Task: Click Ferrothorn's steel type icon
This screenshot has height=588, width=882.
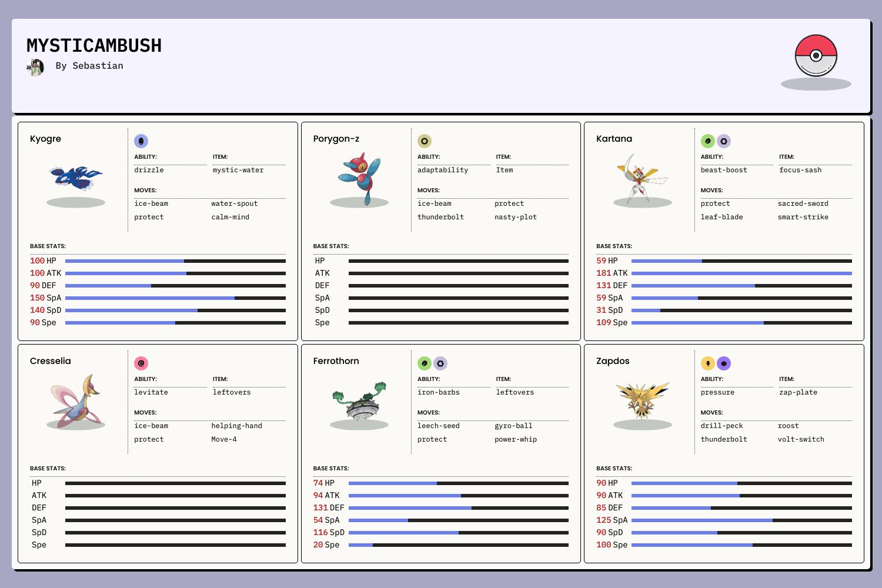Action: pyautogui.click(x=440, y=363)
